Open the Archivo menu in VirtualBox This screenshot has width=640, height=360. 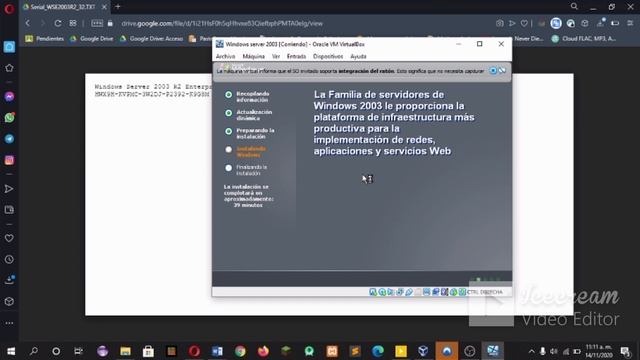pos(225,56)
